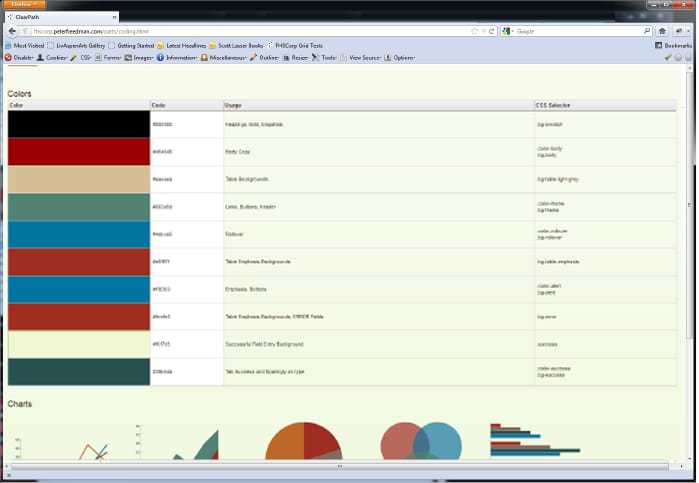
Task: Open the Getting Started bookmark
Action: point(132,45)
